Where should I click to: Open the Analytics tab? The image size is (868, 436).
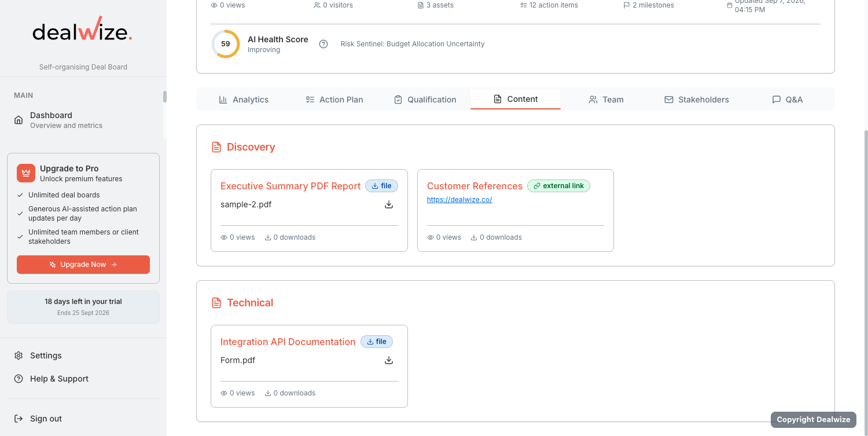click(x=244, y=100)
